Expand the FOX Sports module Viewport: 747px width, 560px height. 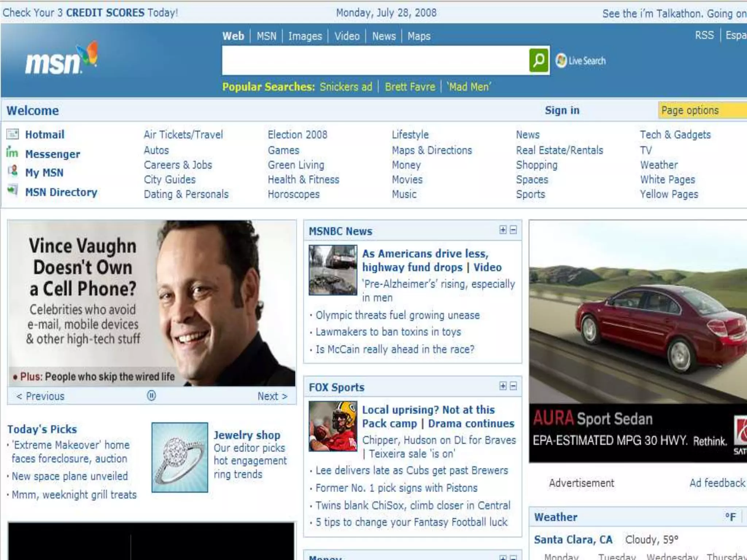coord(503,386)
